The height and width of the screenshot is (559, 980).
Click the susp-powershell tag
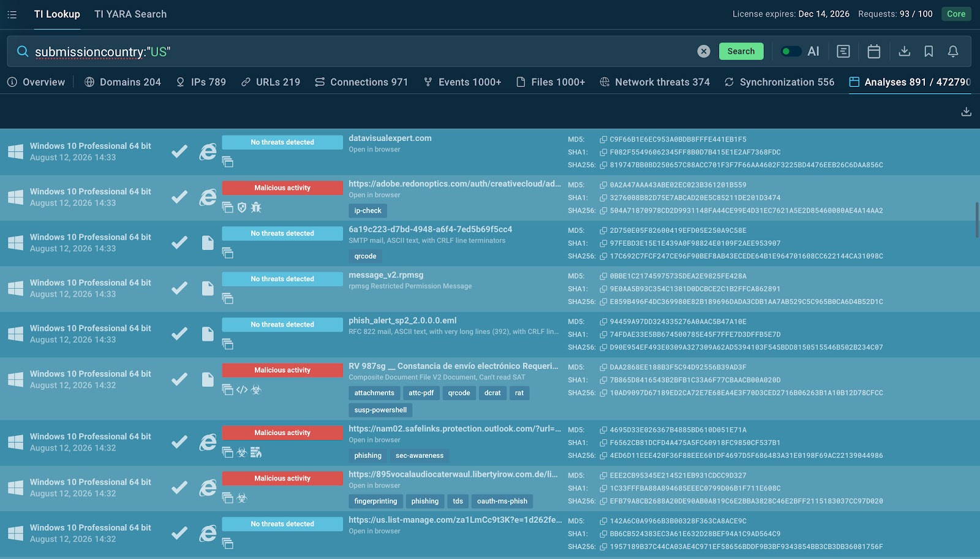coord(380,410)
